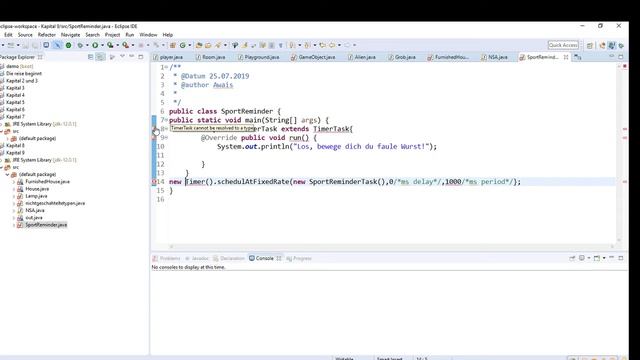Click the error marker on line 14
This screenshot has height=360, width=640.
click(x=154, y=182)
